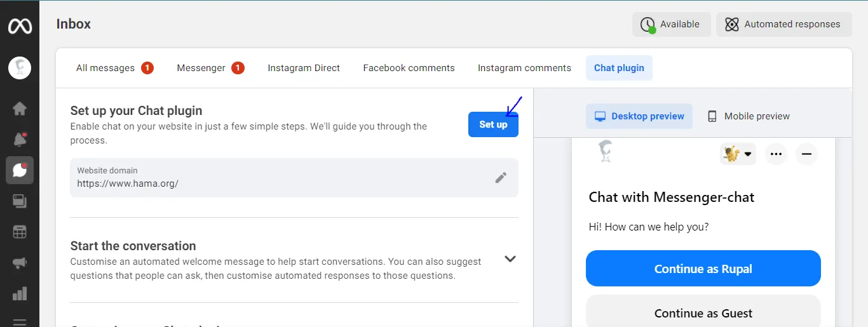Click the Website domain field
868x327 pixels.
click(294, 178)
